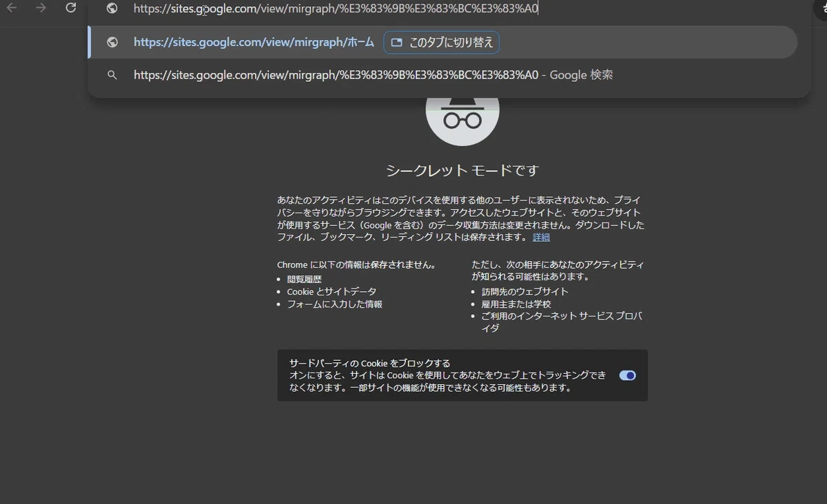
Task: Click "ご利用のインターネット サービス プロバイダ" item
Action: pos(562,322)
